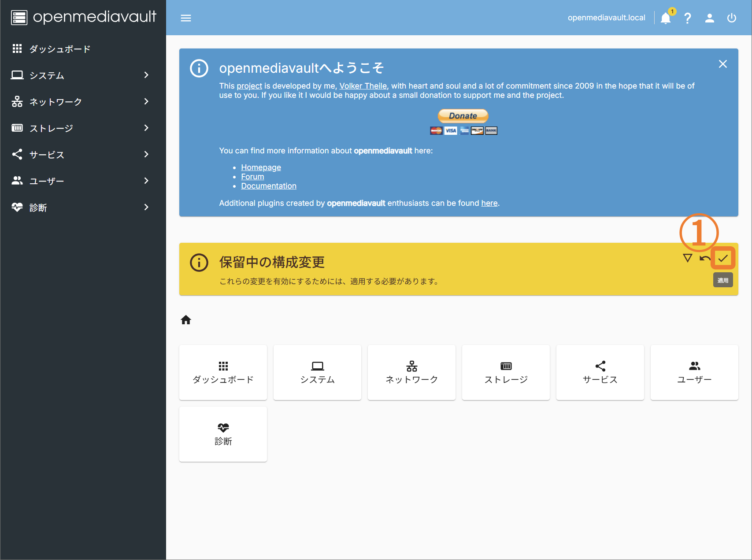Open the ネットワーク card in the main area
The width and height of the screenshot is (752, 560).
412,372
